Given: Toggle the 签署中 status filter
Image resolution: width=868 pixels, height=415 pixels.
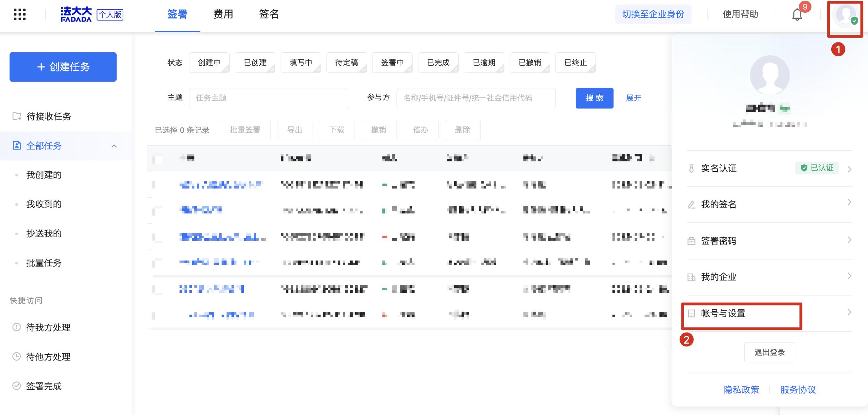Looking at the screenshot, I should 392,63.
